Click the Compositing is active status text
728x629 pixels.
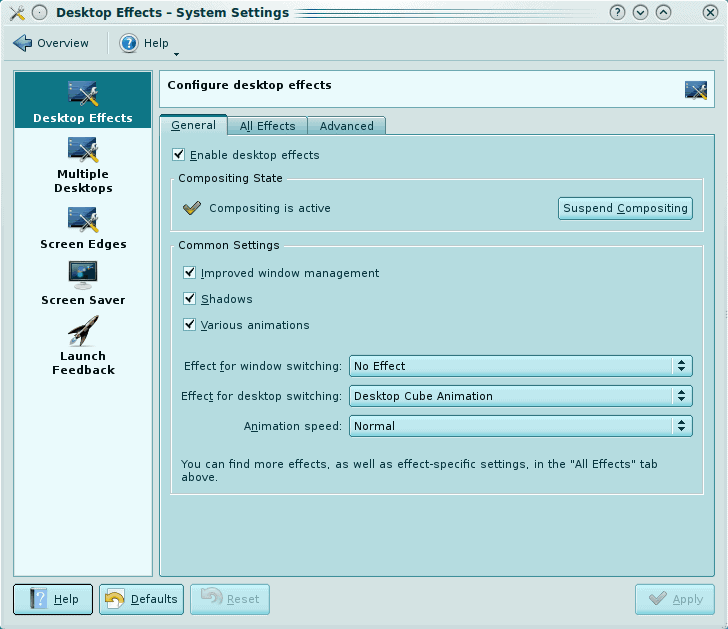click(x=270, y=208)
